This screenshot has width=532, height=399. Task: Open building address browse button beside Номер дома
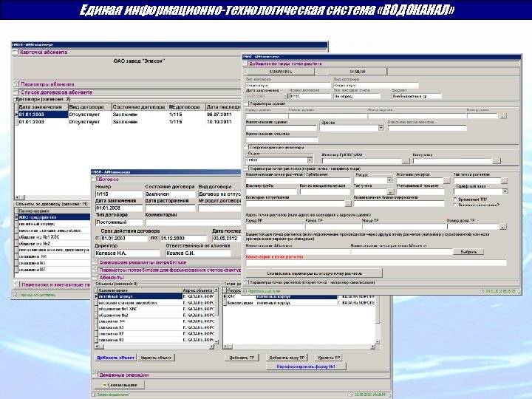click(503, 116)
